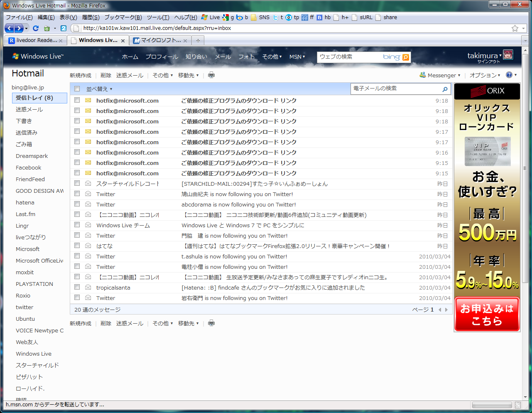Open the 'share' bookmarklet
This screenshot has height=413, width=532.
click(x=386, y=17)
